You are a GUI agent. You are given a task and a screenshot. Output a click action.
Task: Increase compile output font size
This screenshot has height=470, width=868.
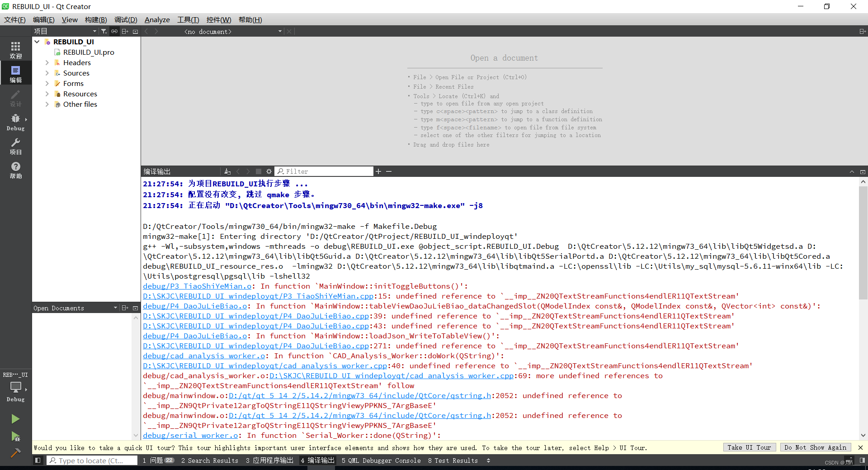pyautogui.click(x=378, y=171)
